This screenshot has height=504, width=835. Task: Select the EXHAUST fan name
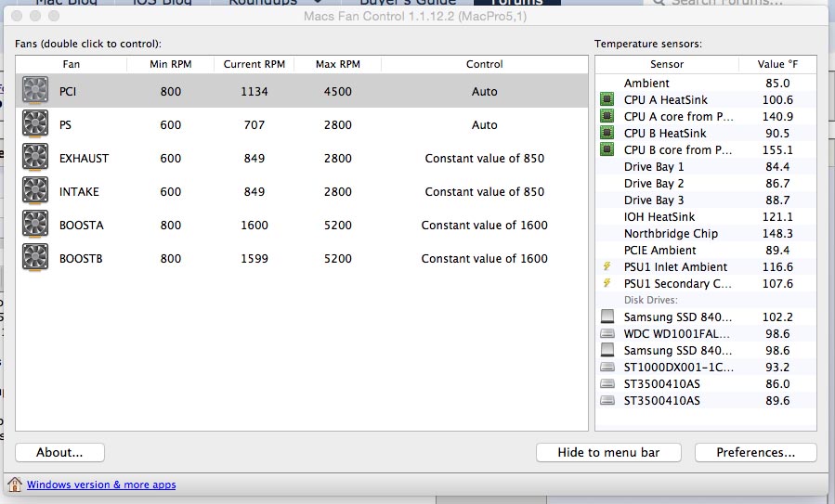(84, 158)
